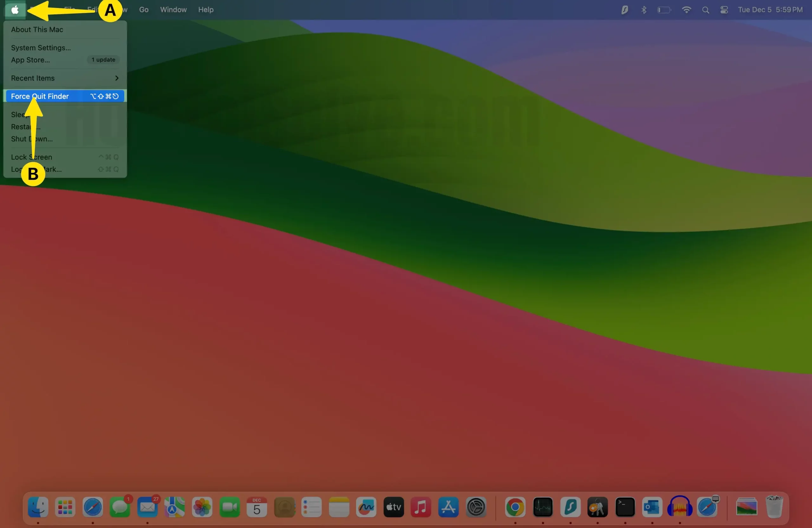Viewport: 812px width, 528px height.
Task: Click the Surfshark menu bar icon
Action: point(625,10)
